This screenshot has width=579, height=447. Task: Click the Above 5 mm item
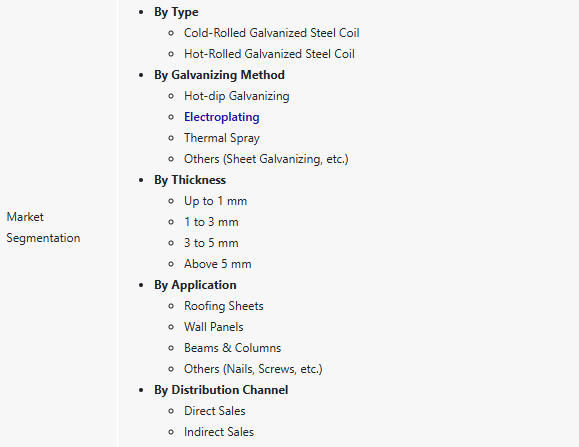click(x=218, y=264)
